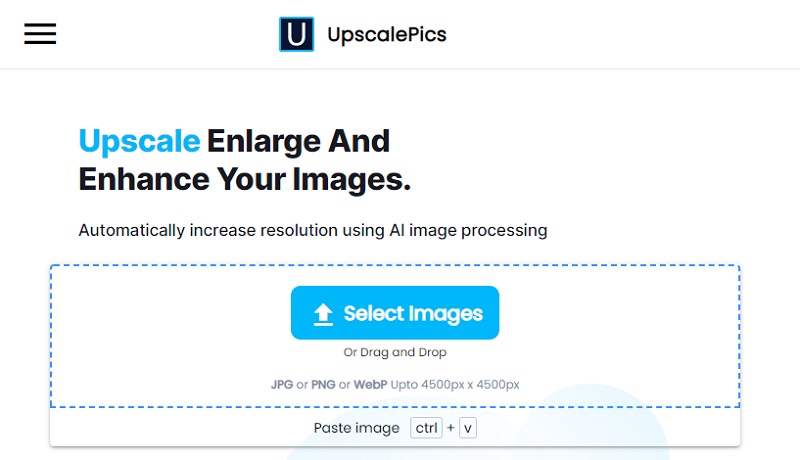Click the JPG format label
Image resolution: width=800 pixels, height=460 pixels.
[x=281, y=384]
